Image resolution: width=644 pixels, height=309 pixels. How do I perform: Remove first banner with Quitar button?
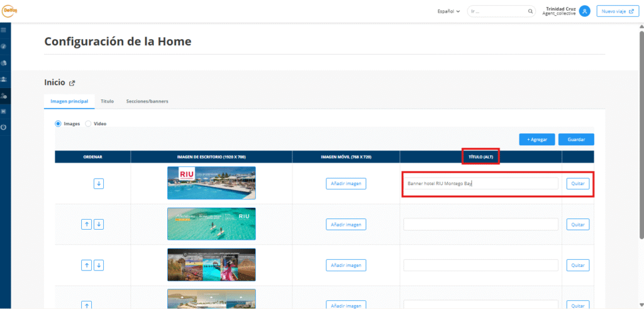point(577,183)
